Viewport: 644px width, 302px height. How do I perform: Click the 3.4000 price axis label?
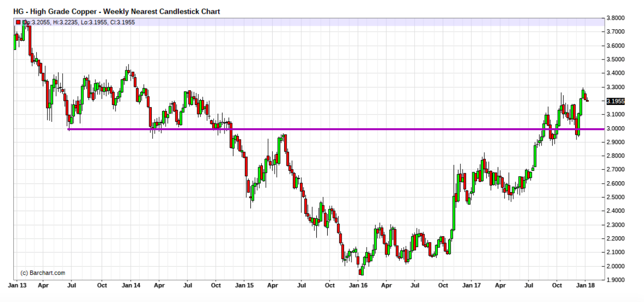coord(616,73)
